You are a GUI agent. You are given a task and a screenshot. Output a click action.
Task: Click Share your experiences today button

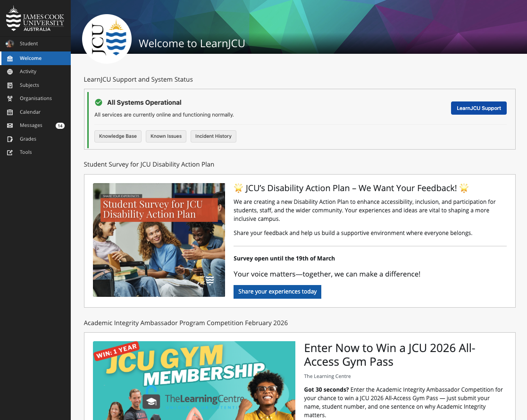pos(277,292)
